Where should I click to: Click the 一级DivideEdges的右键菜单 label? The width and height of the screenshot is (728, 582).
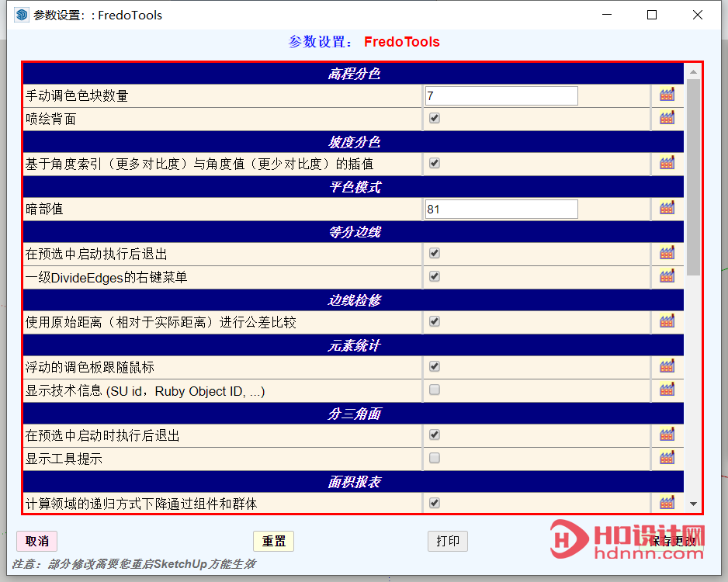point(106,277)
